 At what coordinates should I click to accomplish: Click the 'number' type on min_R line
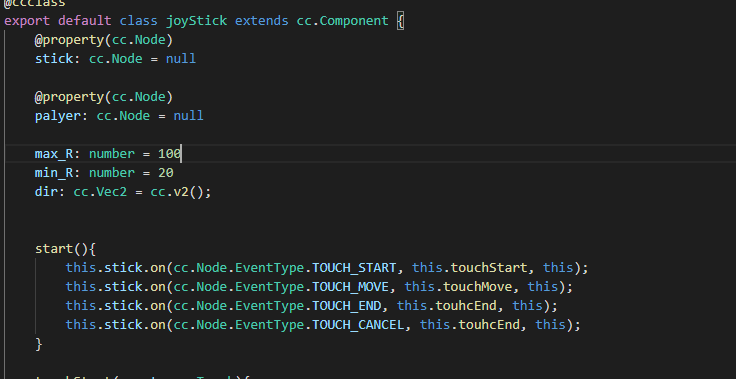tap(112, 173)
